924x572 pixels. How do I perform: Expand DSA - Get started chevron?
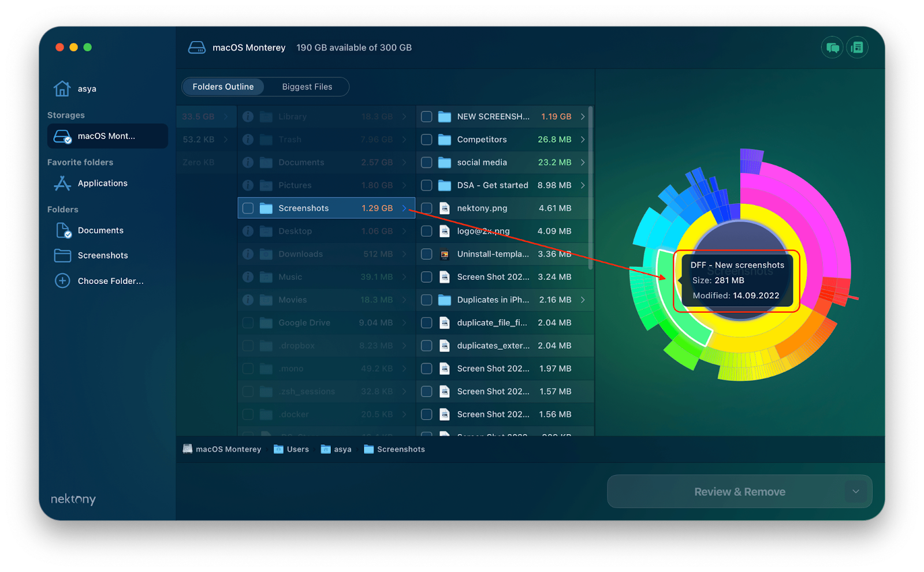click(x=583, y=185)
